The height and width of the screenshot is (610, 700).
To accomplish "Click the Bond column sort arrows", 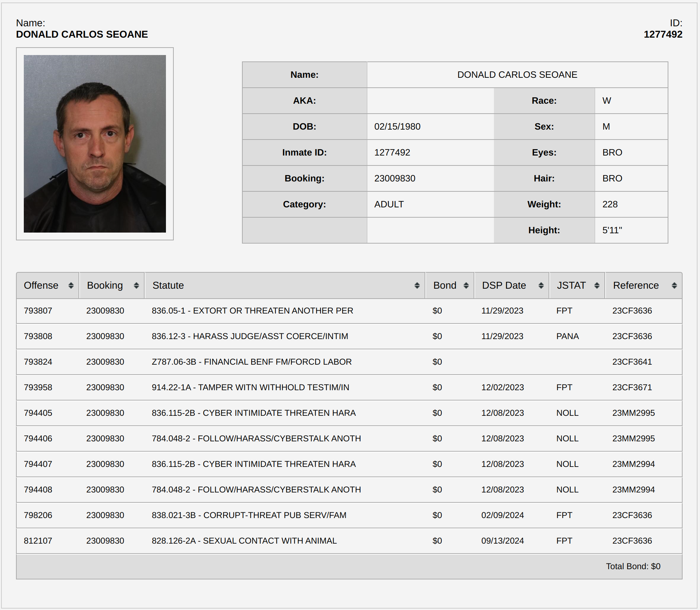I will tap(466, 285).
